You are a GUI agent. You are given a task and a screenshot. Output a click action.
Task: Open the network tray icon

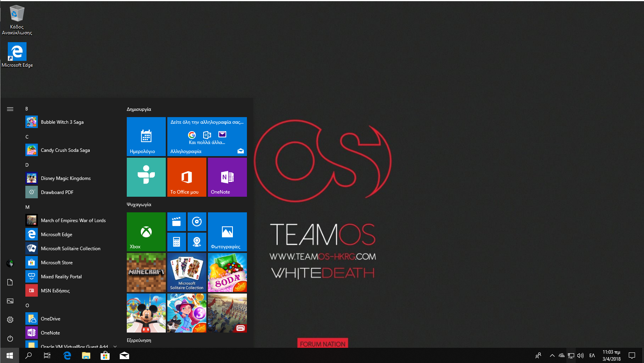point(571,356)
